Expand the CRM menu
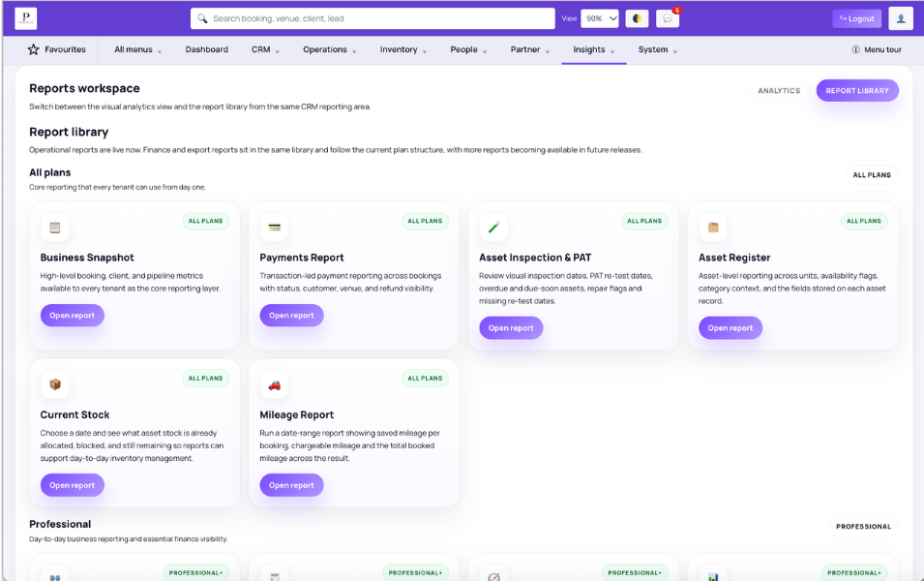This screenshot has height=581, width=924. [x=265, y=49]
